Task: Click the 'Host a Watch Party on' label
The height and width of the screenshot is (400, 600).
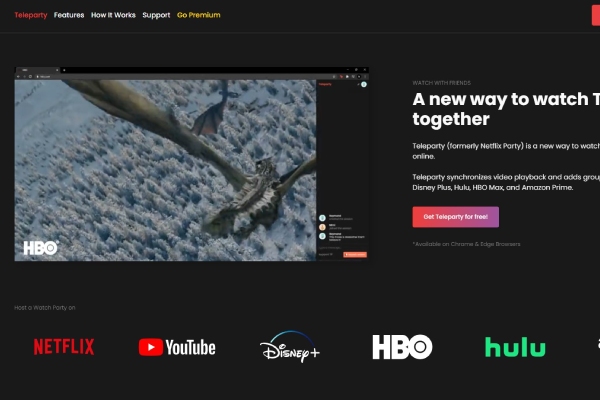Action: point(45,307)
